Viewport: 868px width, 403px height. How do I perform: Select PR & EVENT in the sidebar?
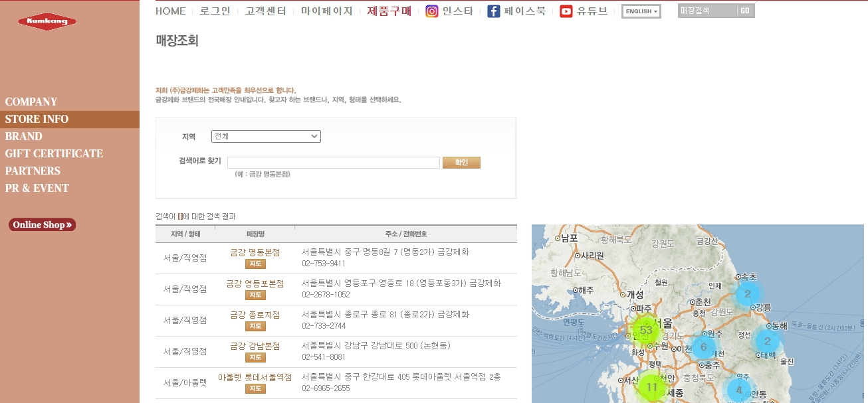(37, 188)
